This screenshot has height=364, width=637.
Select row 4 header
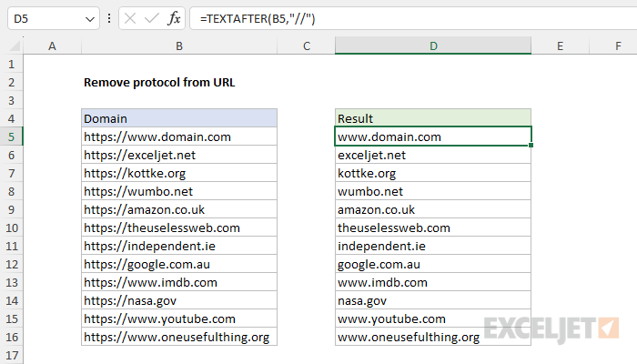coord(11,118)
